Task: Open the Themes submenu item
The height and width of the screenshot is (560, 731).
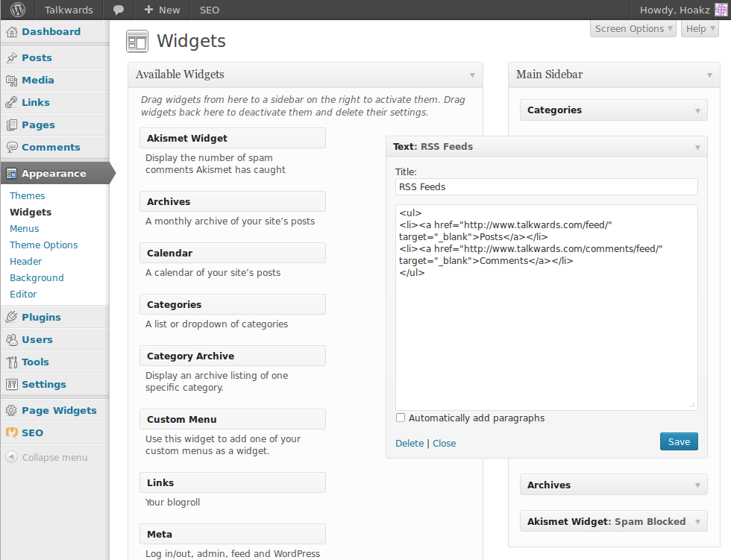Action: 28,196
